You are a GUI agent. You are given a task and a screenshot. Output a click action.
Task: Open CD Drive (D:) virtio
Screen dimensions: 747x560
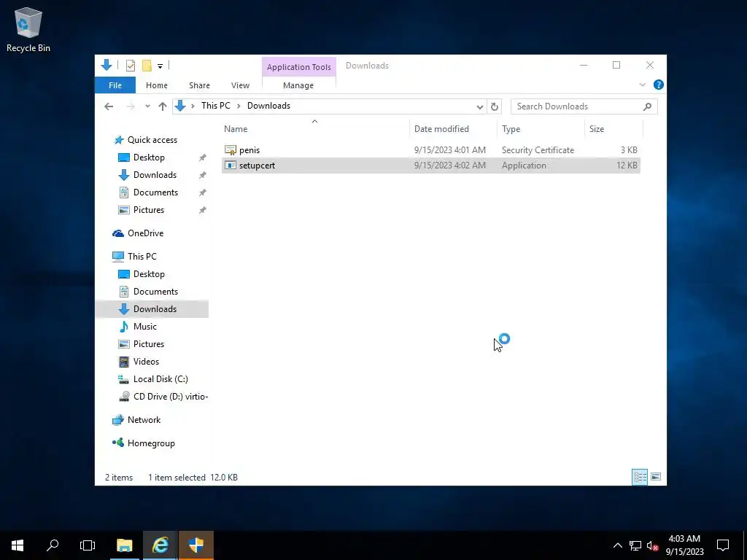(x=170, y=397)
